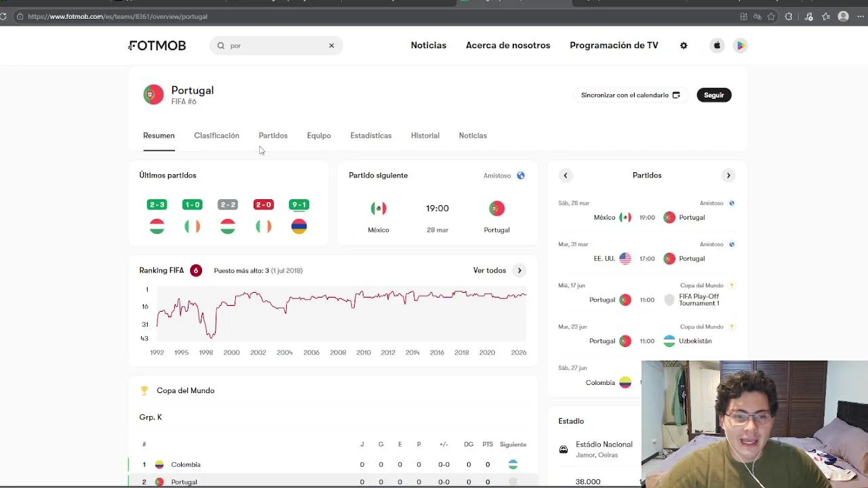Open Copa del Mundo section heading
This screenshot has width=868, height=488.
[185, 390]
